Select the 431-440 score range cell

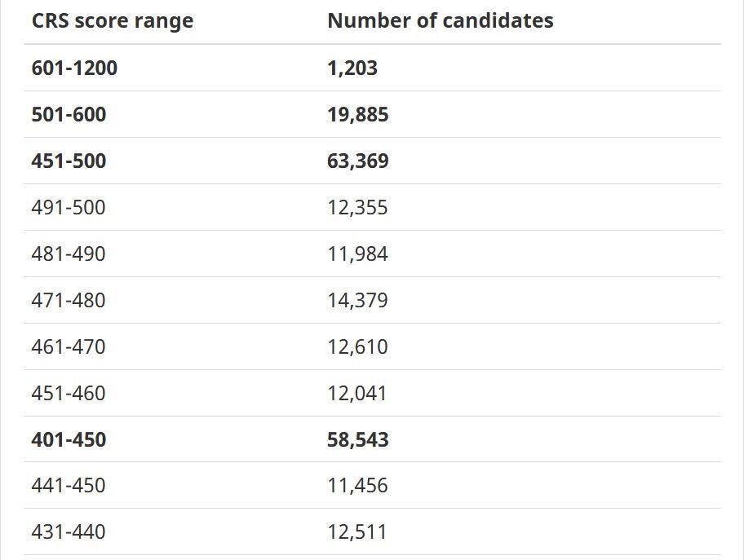[69, 532]
